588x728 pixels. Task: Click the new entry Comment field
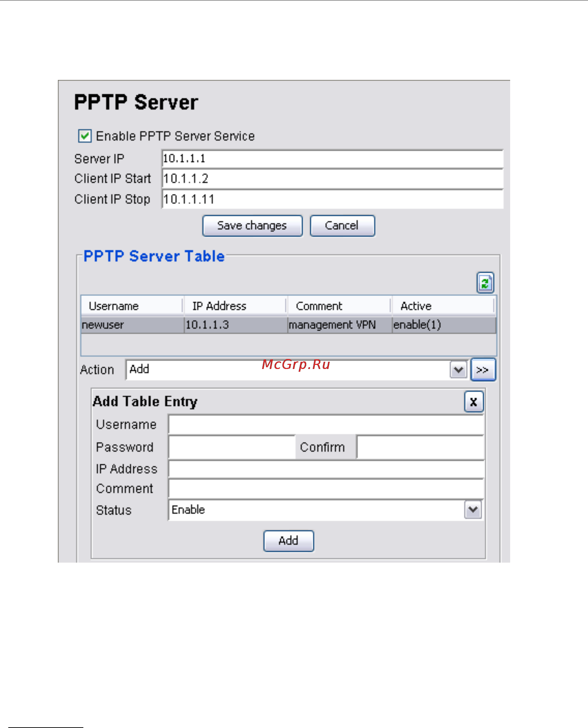click(x=326, y=489)
